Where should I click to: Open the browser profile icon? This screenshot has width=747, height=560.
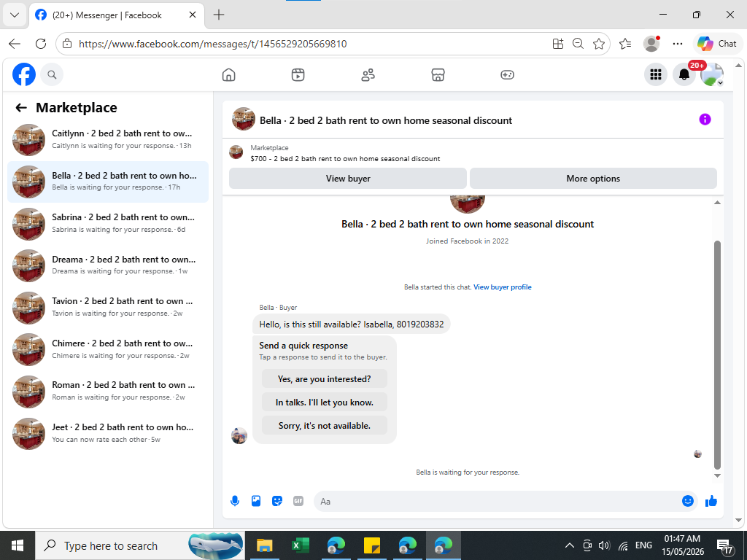click(x=651, y=44)
